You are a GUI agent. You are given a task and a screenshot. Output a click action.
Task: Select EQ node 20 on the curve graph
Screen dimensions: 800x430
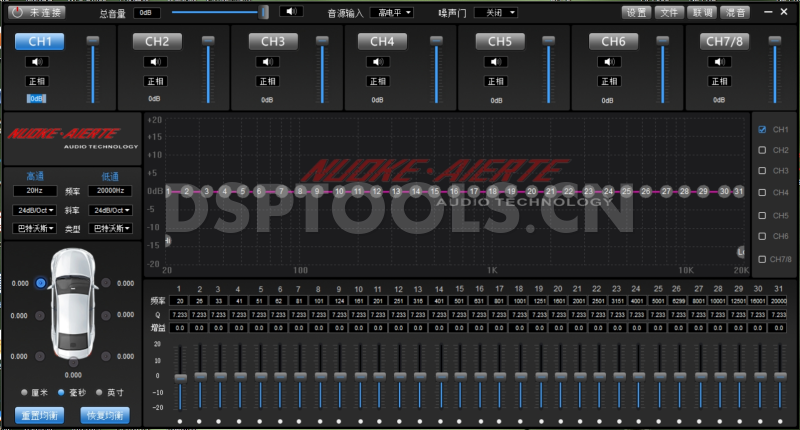[x=532, y=191]
